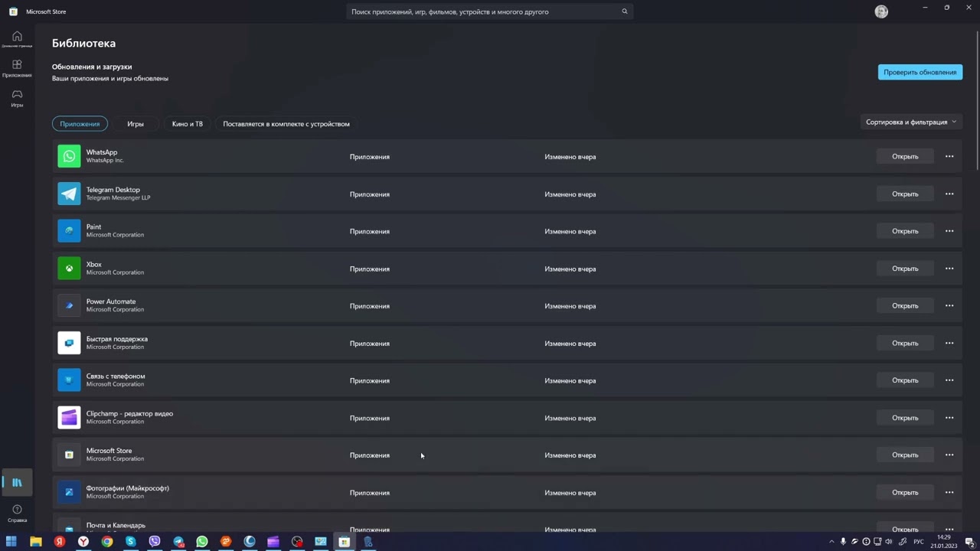The height and width of the screenshot is (551, 980).
Task: Open Справка help in the sidebar
Action: pos(17,514)
